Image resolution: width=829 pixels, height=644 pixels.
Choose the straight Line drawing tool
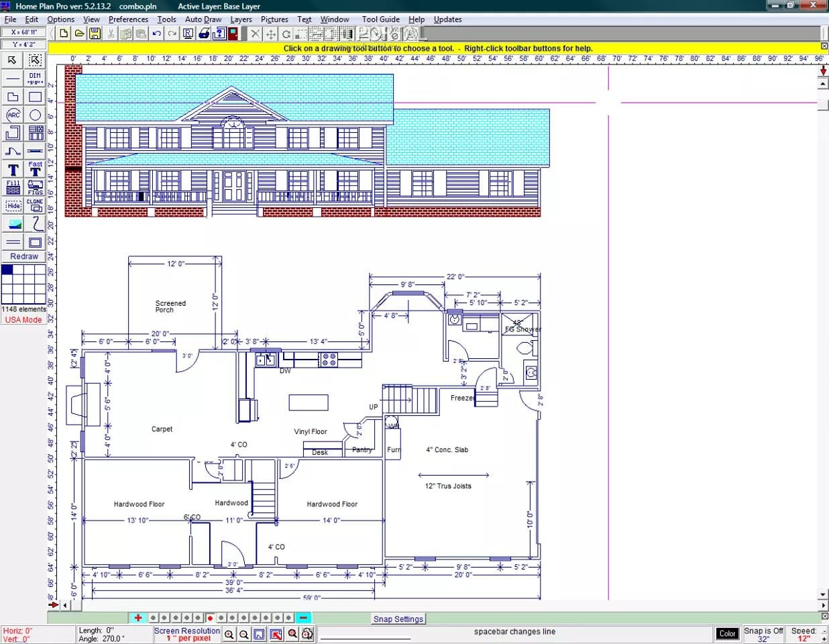pyautogui.click(x=13, y=78)
